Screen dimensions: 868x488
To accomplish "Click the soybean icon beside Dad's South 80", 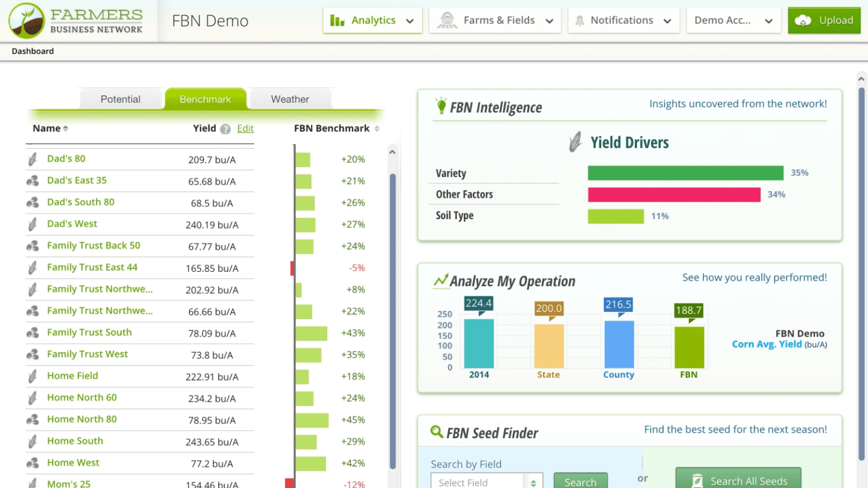I will [x=33, y=202].
